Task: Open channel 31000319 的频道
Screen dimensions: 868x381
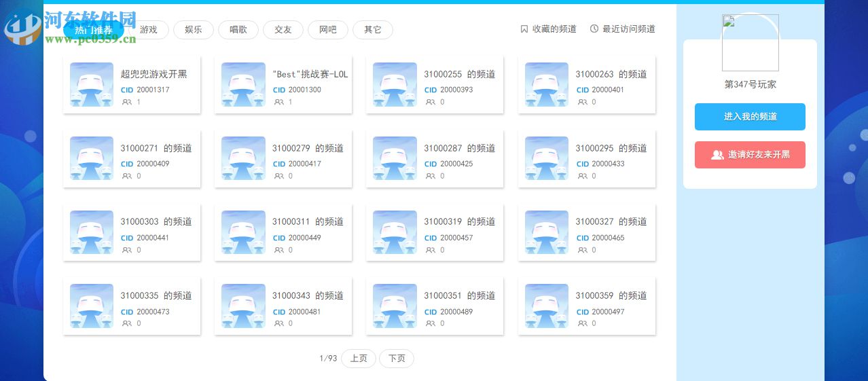Action: click(x=435, y=232)
